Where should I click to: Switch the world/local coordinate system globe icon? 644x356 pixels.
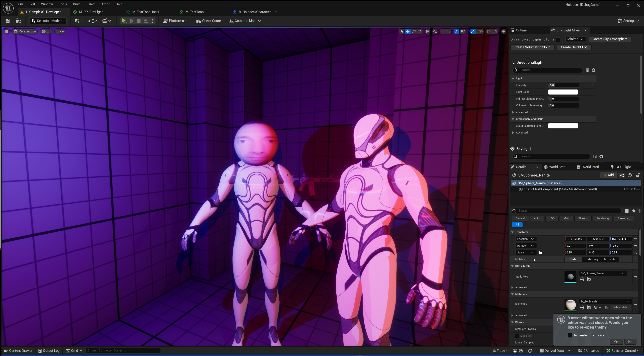point(428,31)
